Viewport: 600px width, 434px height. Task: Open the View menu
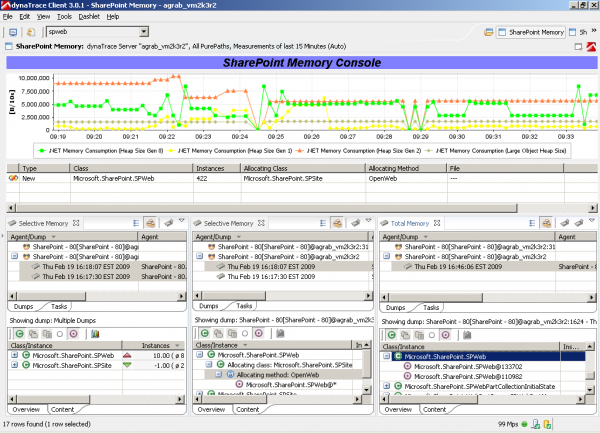(x=43, y=16)
